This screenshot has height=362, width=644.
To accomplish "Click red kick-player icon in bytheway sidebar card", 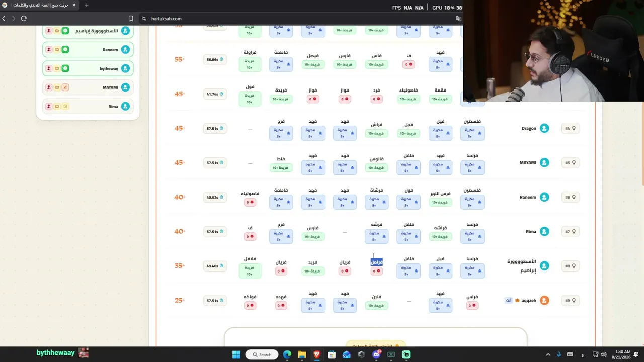I will (49, 68).
